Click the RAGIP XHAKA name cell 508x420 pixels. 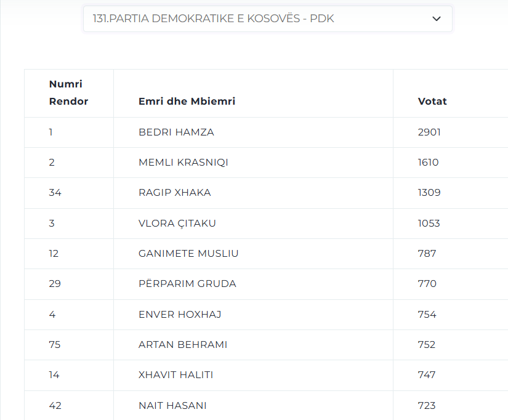(253, 193)
